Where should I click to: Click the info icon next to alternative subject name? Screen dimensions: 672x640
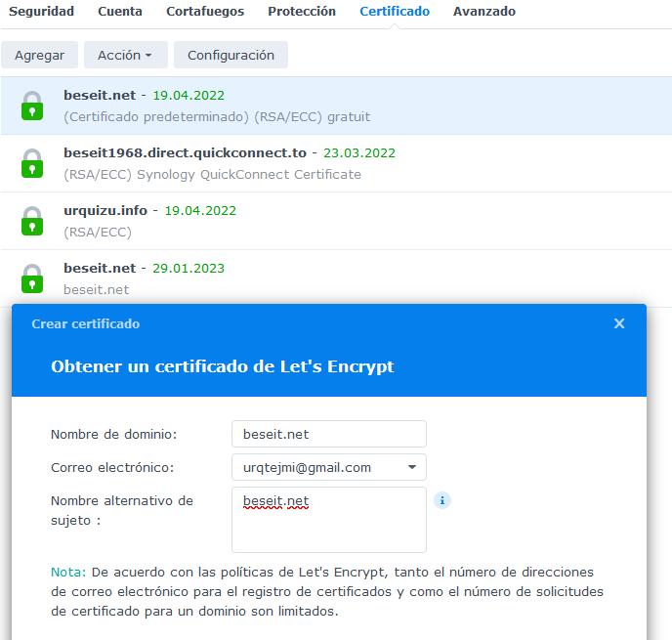(x=442, y=500)
